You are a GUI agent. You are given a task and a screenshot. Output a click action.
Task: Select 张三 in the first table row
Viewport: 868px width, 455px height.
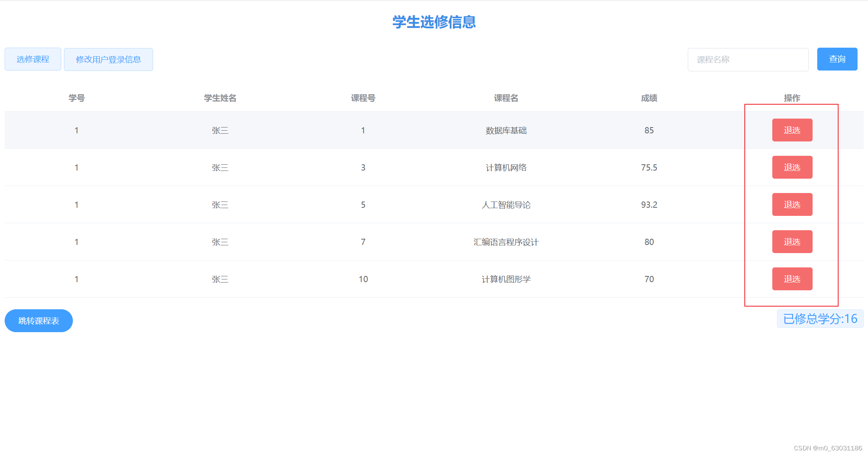click(220, 130)
